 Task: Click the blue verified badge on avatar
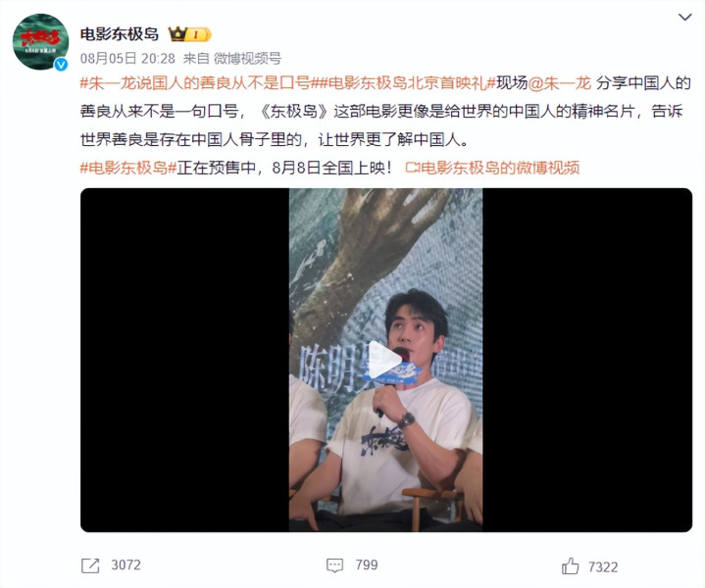pyautogui.click(x=61, y=65)
